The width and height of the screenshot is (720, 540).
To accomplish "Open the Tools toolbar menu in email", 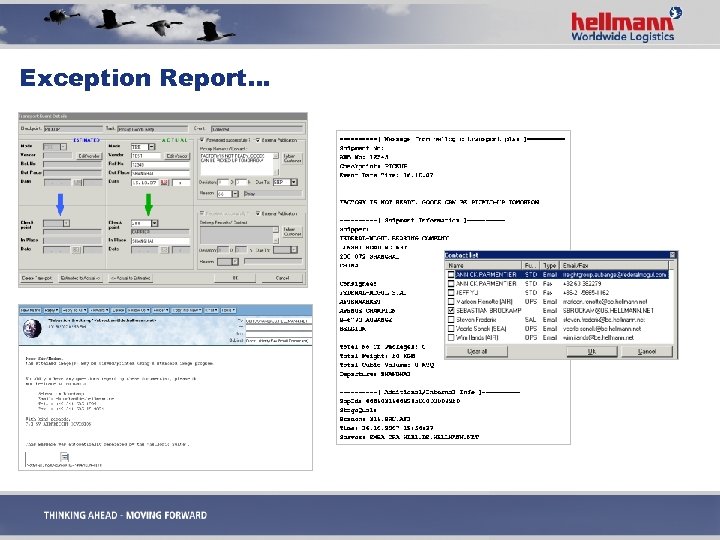I will [x=228, y=310].
